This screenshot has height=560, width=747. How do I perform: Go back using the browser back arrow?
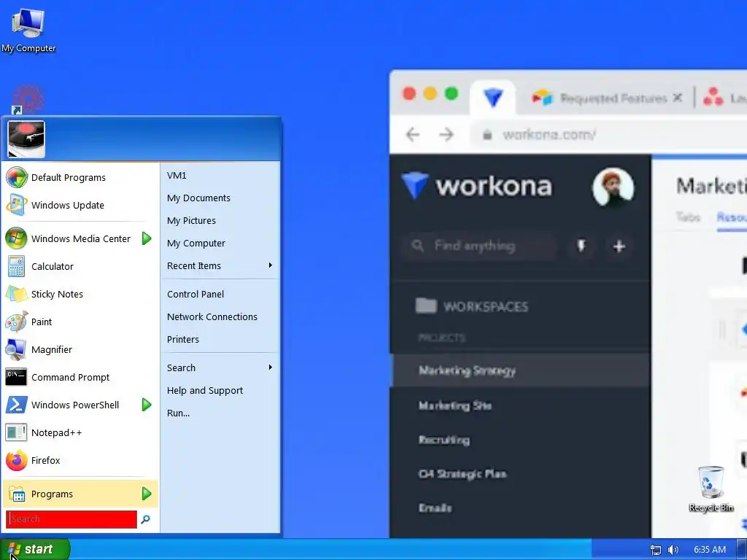click(413, 135)
